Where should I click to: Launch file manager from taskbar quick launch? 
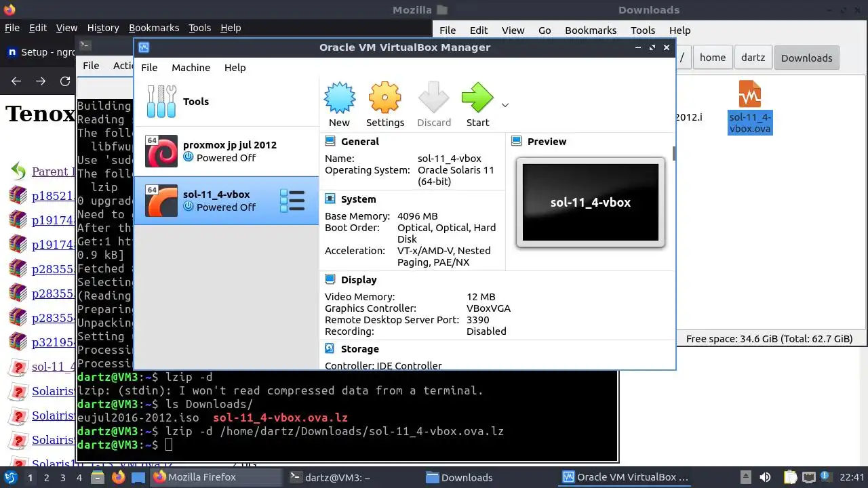[x=98, y=477]
